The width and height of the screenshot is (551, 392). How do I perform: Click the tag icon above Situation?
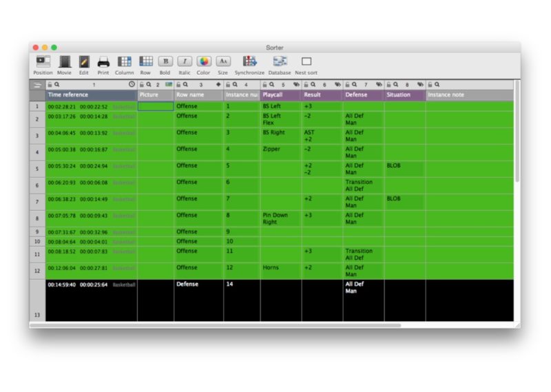pos(420,84)
